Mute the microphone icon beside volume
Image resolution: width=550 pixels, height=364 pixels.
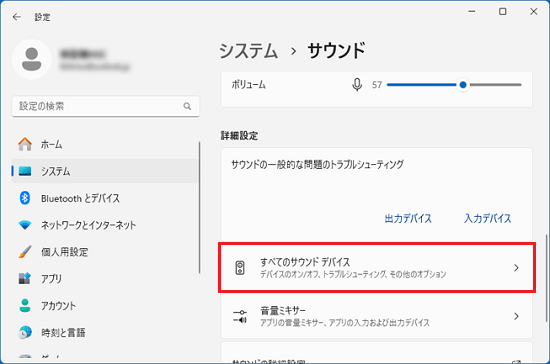(x=357, y=85)
